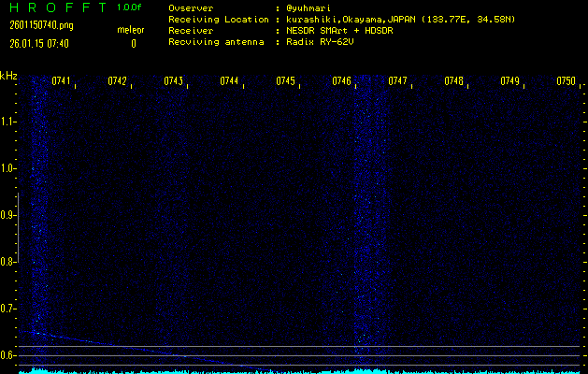588x374 pixels.
Task: Click the 0749 time marker
Action: coord(510,80)
